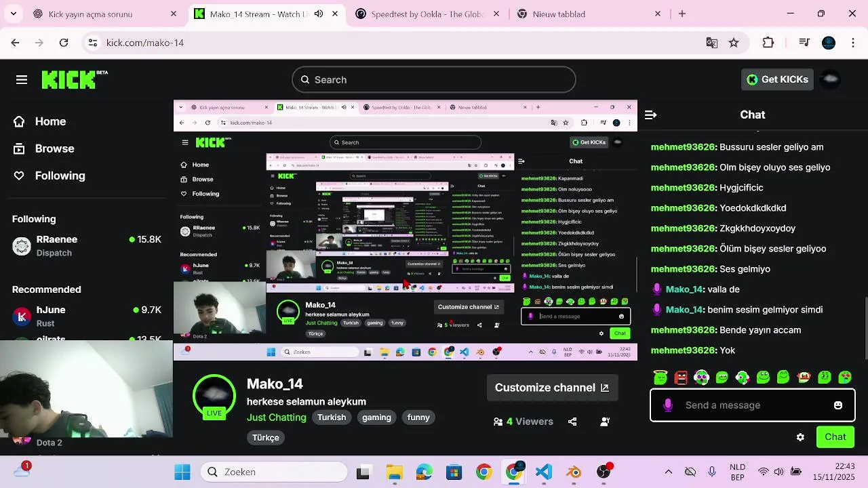The image size is (868, 488).
Task: Open File Explorer from taskbar
Action: pos(394,472)
